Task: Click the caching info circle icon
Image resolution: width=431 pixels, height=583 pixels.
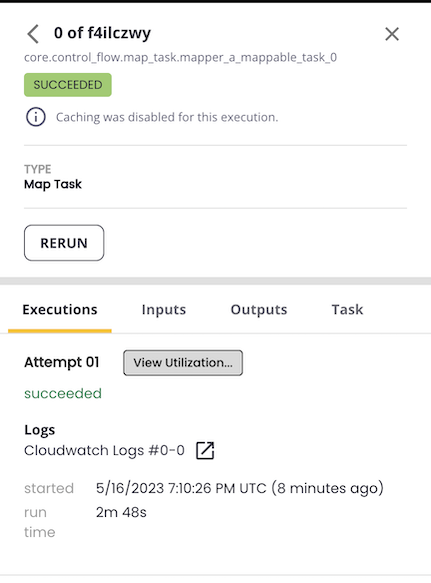Action: (36, 117)
